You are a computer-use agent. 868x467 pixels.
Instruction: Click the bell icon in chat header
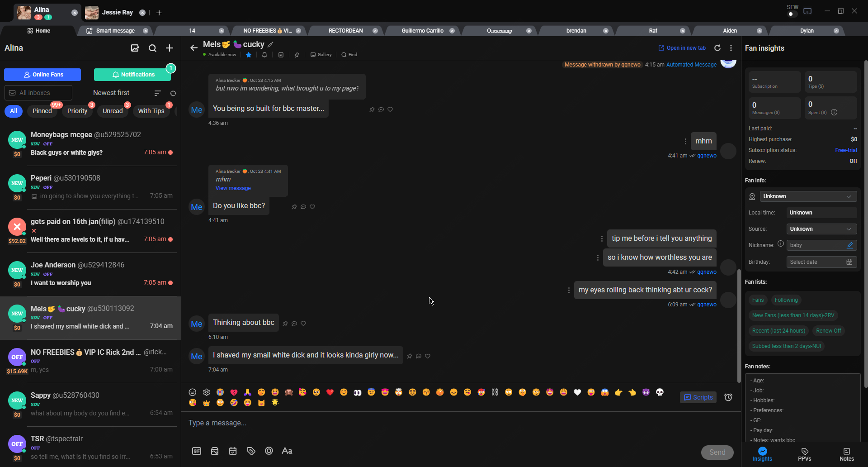[264, 55]
